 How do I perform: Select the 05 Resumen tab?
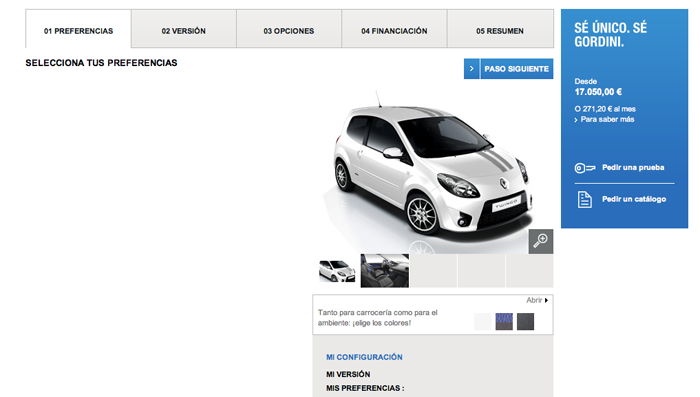pyautogui.click(x=500, y=29)
